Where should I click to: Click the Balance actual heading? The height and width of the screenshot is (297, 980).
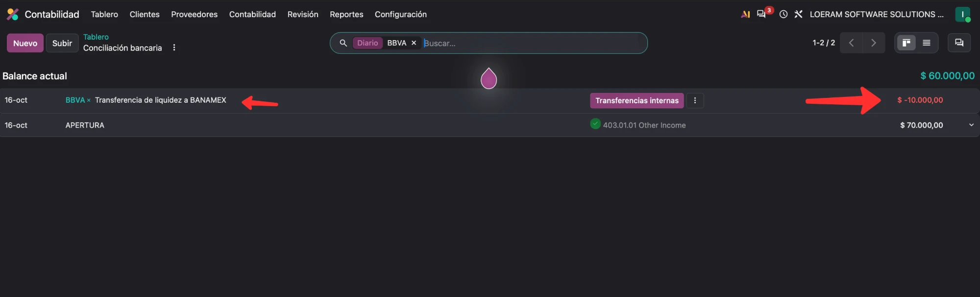tap(35, 76)
